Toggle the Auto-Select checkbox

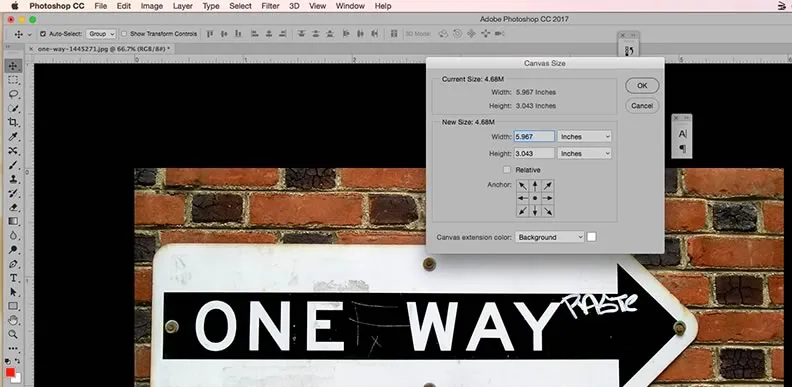point(42,34)
